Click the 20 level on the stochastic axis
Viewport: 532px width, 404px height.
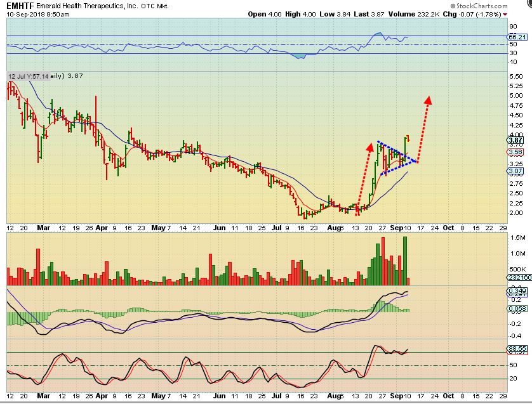point(514,379)
